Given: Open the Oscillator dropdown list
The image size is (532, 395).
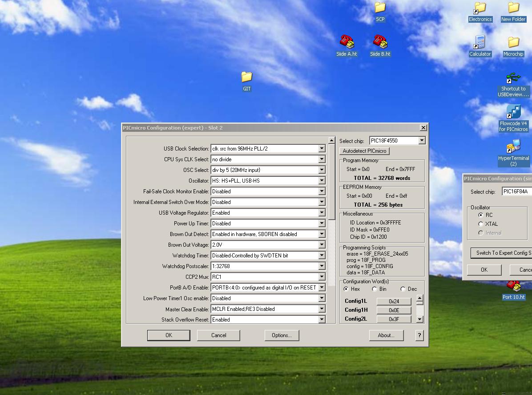Looking at the screenshot, I should (322, 181).
